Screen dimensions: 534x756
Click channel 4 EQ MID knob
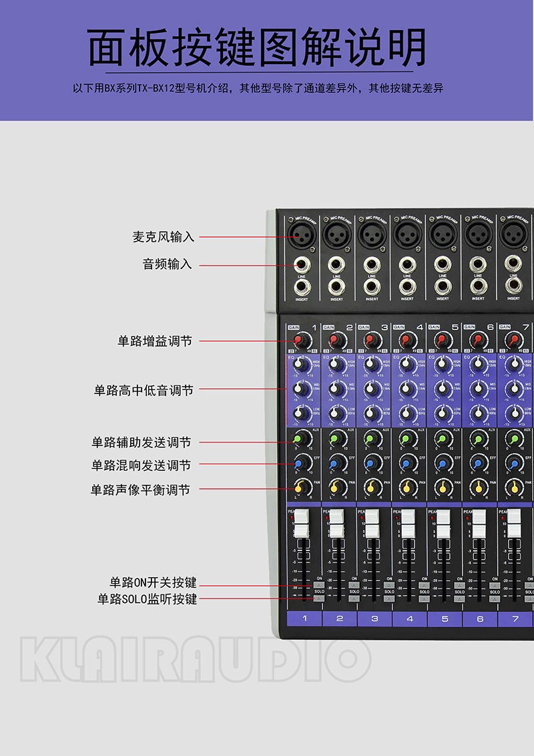click(x=406, y=389)
